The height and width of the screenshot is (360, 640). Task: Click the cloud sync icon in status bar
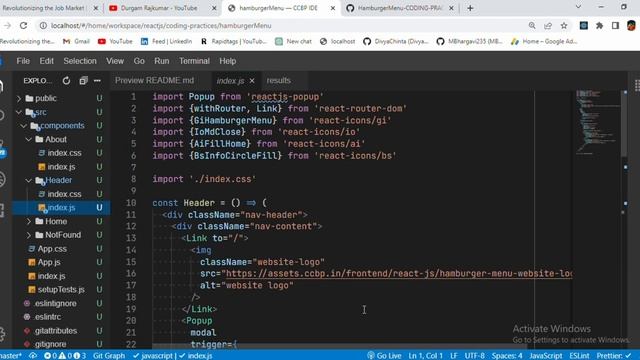(x=33, y=356)
